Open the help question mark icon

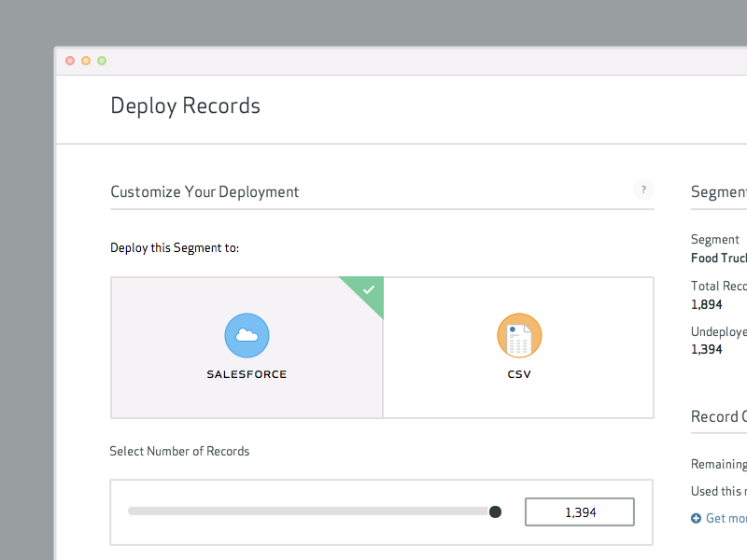click(643, 189)
